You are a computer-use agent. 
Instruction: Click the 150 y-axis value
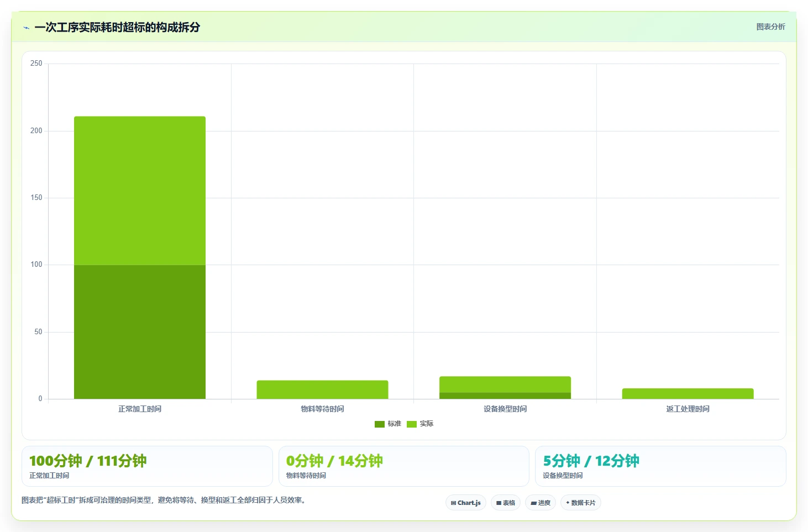tap(36, 198)
